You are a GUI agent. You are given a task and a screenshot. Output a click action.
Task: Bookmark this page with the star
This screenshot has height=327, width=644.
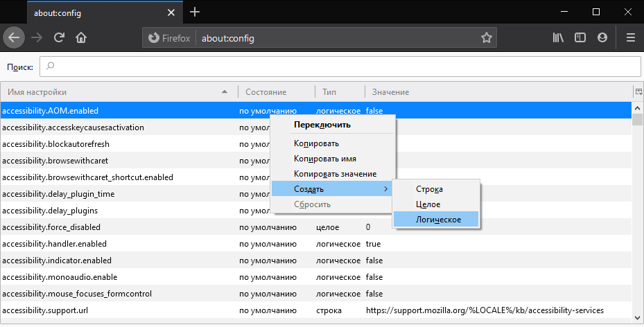click(487, 37)
